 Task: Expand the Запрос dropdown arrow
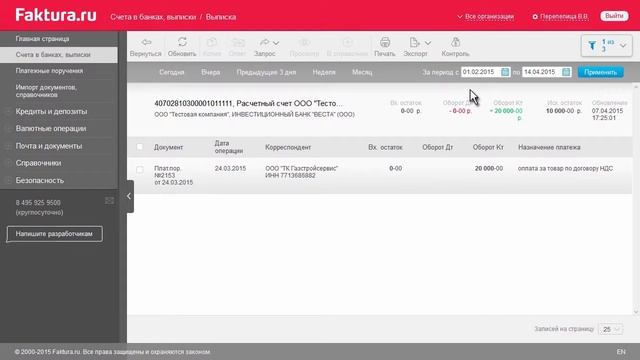coord(276,43)
